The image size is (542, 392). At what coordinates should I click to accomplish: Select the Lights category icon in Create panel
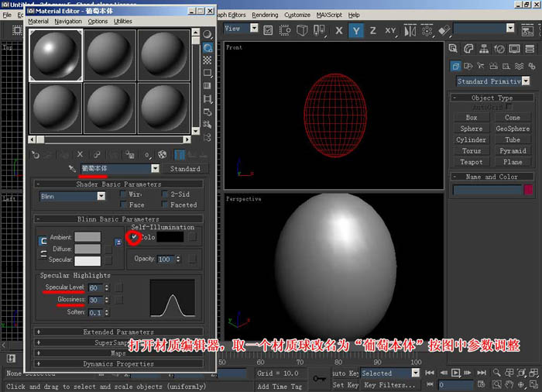(481, 66)
